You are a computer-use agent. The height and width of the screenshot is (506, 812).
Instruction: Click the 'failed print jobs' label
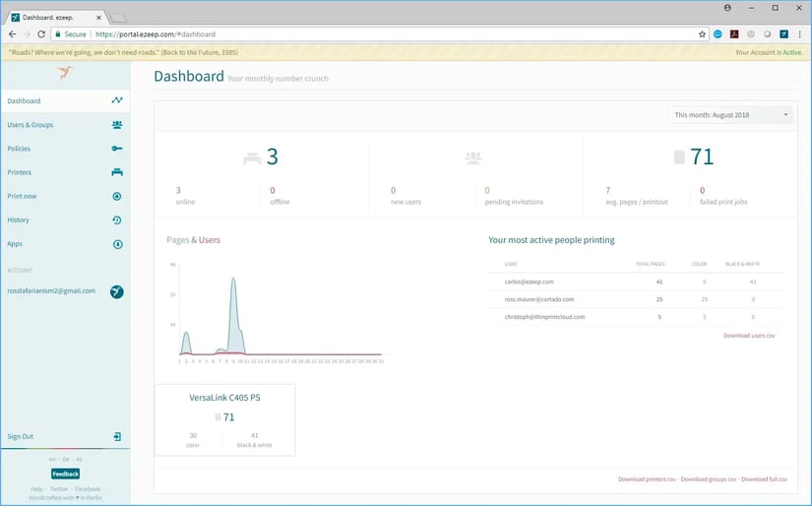click(x=723, y=202)
